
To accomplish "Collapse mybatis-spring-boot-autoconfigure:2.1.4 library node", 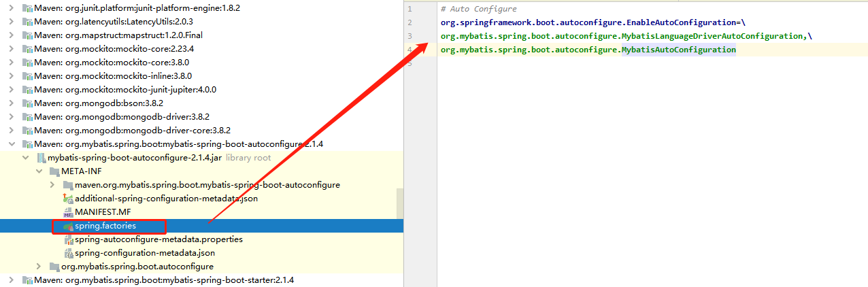I will tap(12, 144).
